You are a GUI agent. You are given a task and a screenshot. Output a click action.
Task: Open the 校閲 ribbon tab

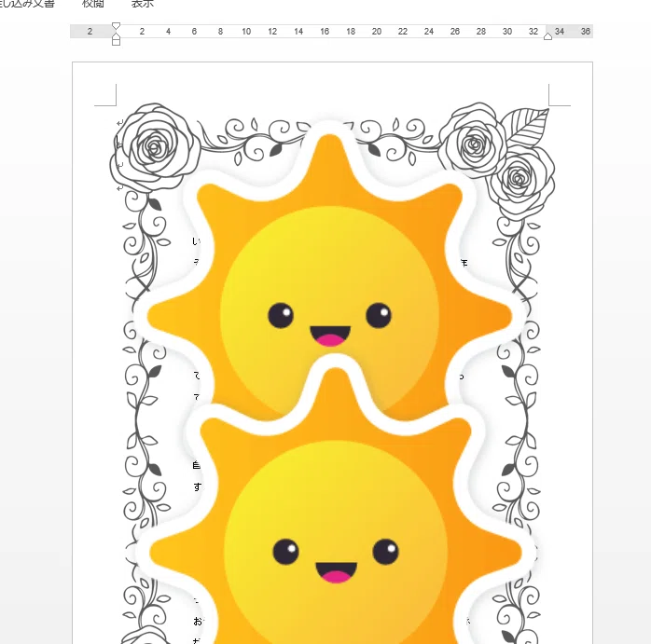(x=93, y=4)
